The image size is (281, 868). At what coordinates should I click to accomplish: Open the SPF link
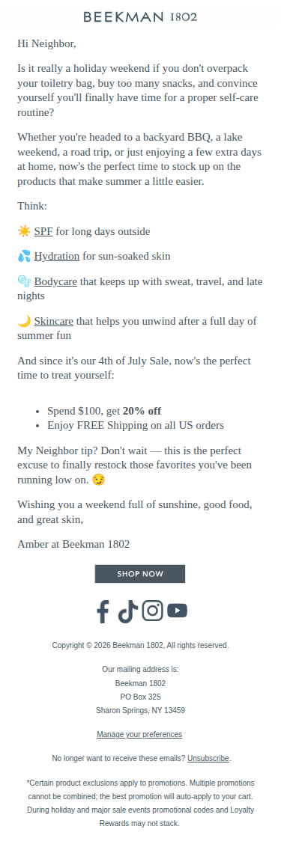coord(43,231)
